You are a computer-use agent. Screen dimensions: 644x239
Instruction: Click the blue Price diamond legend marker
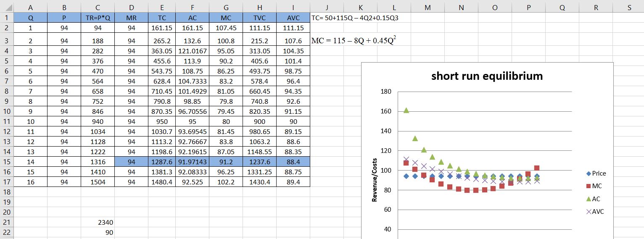click(x=589, y=173)
